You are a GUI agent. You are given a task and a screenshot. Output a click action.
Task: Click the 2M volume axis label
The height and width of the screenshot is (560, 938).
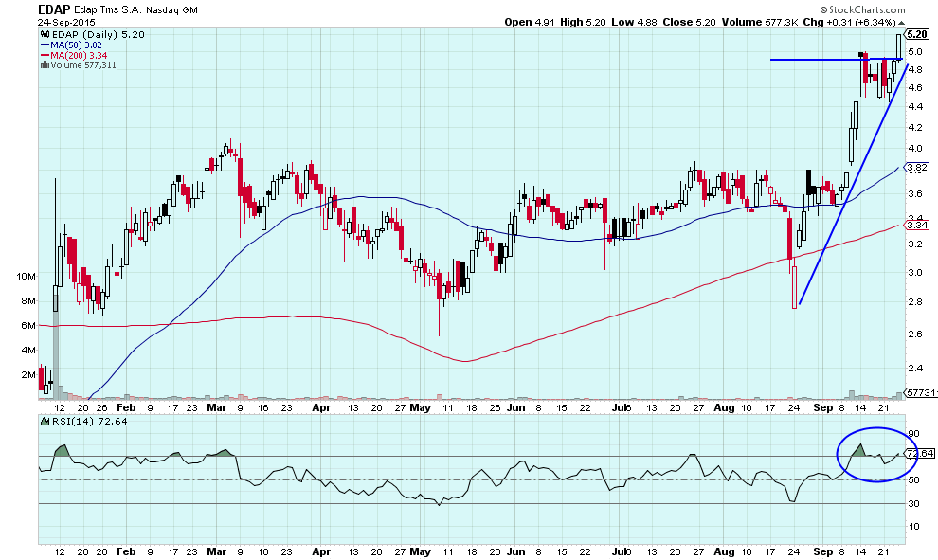[28, 375]
